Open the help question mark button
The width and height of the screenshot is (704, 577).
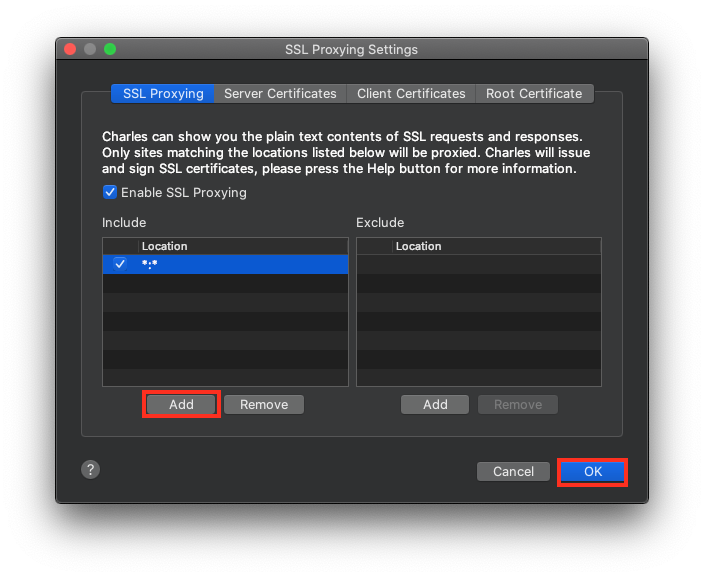tap(90, 470)
